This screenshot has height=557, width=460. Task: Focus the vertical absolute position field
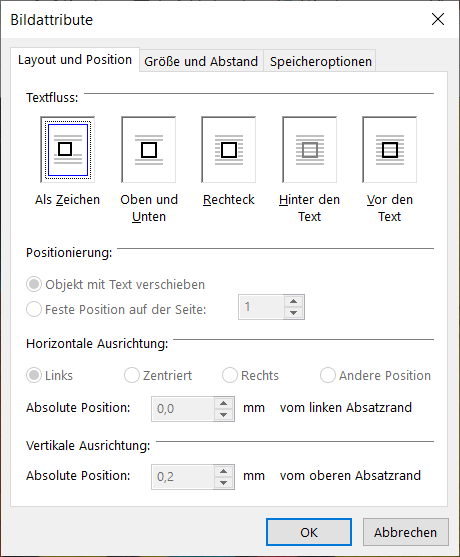pyautogui.click(x=183, y=477)
